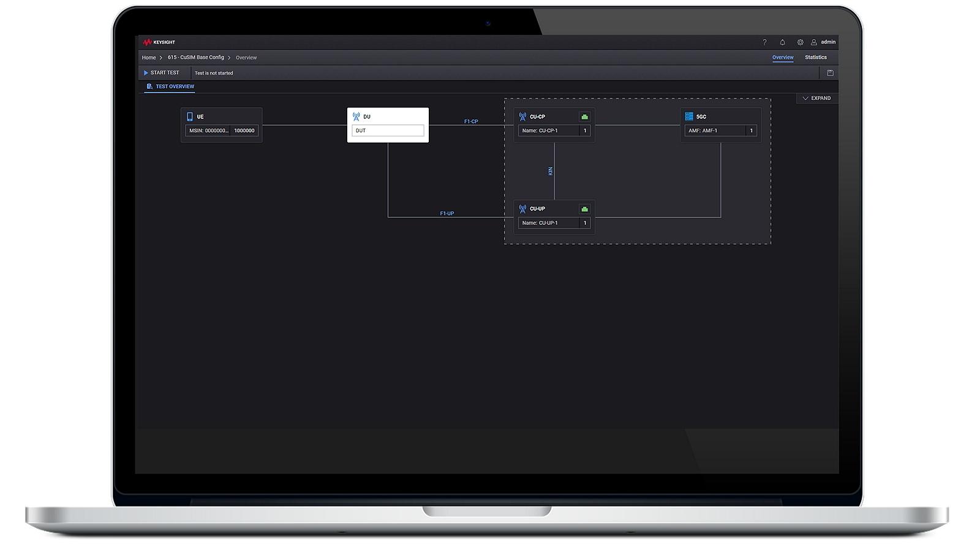The height and width of the screenshot is (550, 980).
Task: Select the Overview tab
Action: [x=783, y=57]
